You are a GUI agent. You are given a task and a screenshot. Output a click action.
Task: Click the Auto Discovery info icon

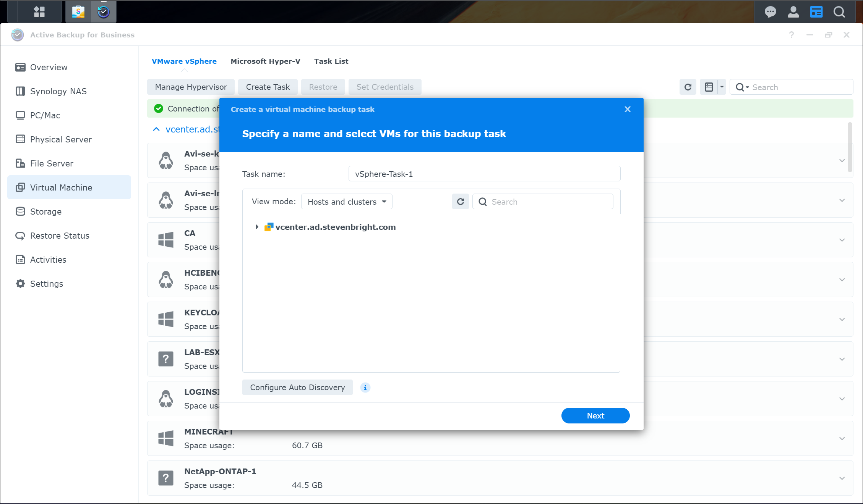point(365,388)
